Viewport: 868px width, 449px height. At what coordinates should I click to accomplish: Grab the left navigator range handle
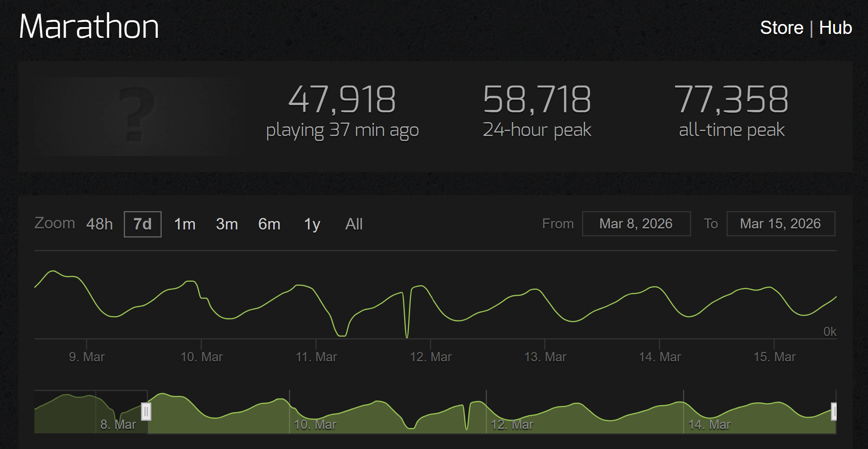146,412
